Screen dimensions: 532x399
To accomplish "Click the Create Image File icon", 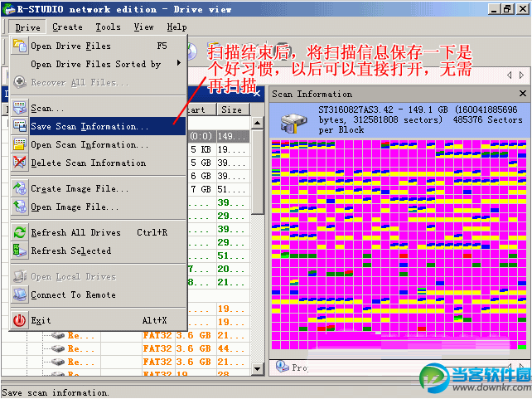I will [x=20, y=187].
